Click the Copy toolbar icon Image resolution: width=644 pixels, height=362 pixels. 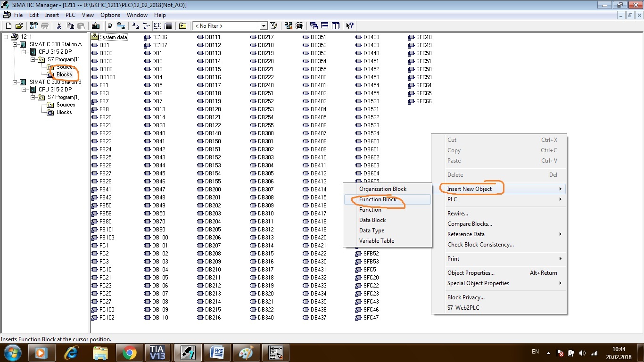point(70,26)
